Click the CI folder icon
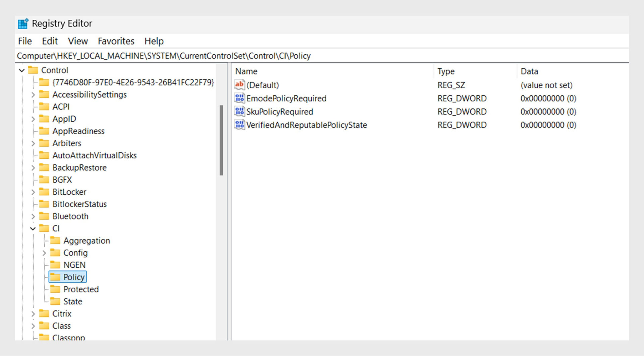This screenshot has width=644, height=356. coord(45,228)
